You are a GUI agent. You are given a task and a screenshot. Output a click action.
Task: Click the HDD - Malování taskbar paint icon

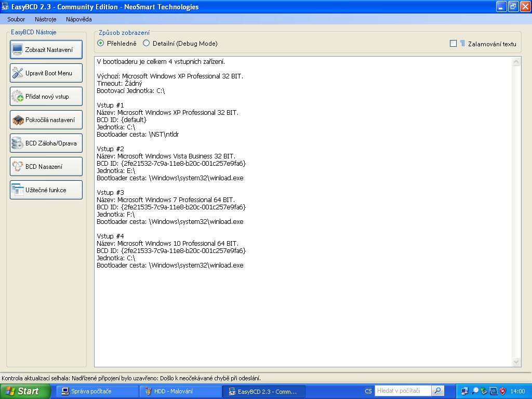[x=148, y=391]
